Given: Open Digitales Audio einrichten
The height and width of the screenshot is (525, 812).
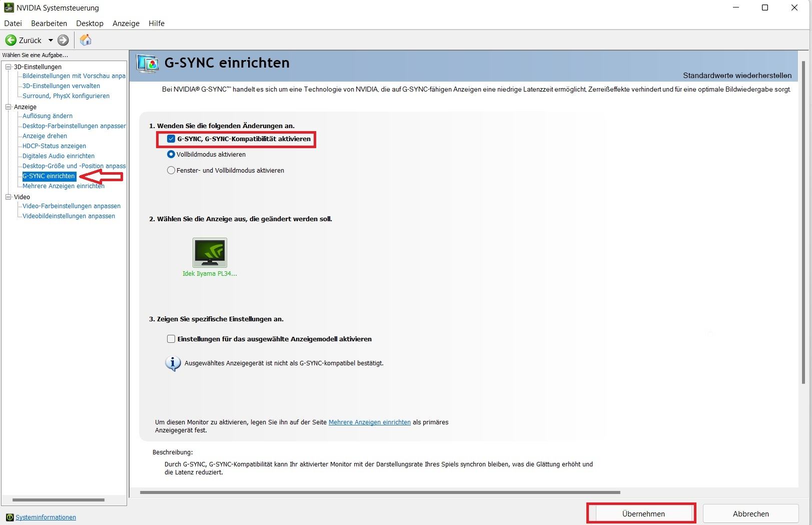Looking at the screenshot, I should tap(59, 156).
